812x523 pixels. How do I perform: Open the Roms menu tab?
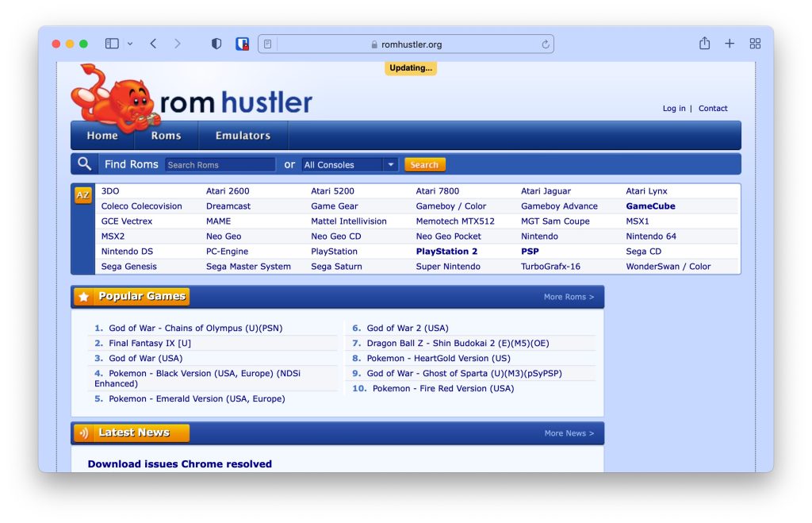(167, 135)
